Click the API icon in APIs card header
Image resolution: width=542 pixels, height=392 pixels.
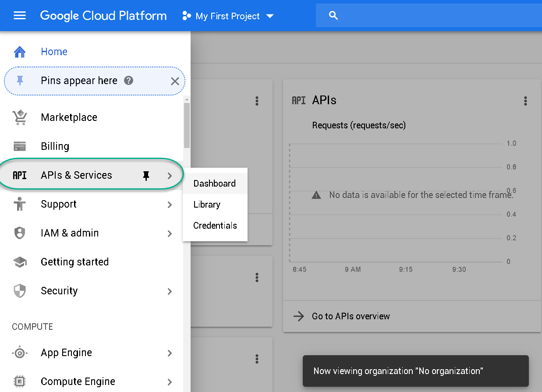(x=298, y=100)
